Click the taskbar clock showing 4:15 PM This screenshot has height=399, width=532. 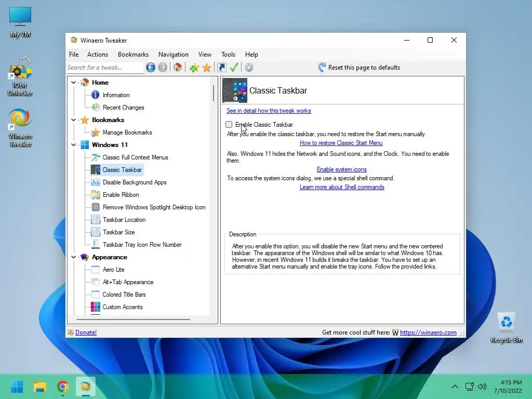[x=508, y=387]
